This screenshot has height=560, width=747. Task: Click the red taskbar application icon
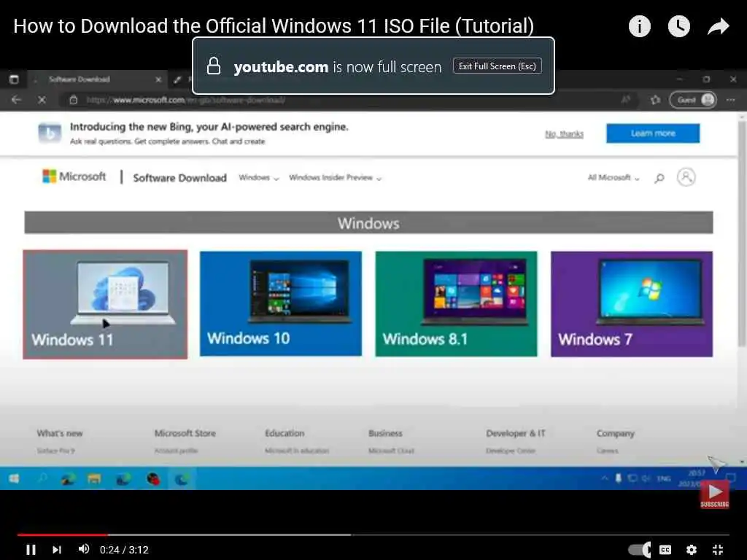point(153,479)
